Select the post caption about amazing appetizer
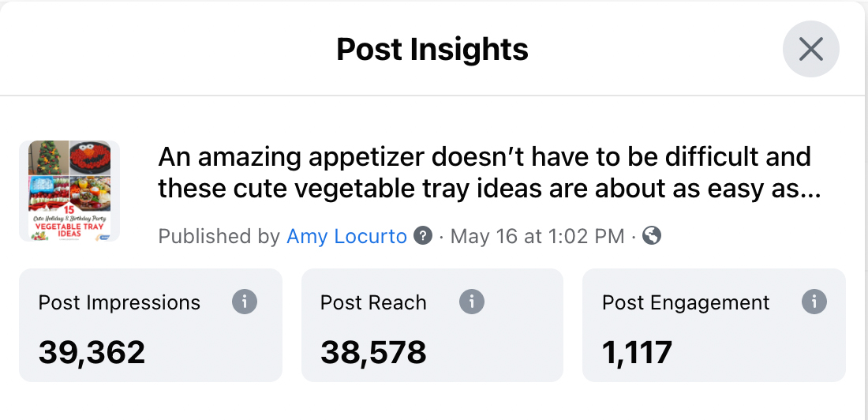 tap(489, 174)
